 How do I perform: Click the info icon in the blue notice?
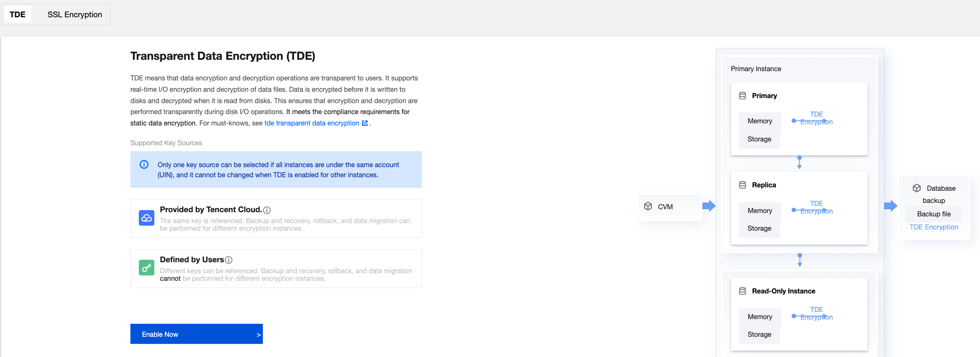(x=144, y=165)
